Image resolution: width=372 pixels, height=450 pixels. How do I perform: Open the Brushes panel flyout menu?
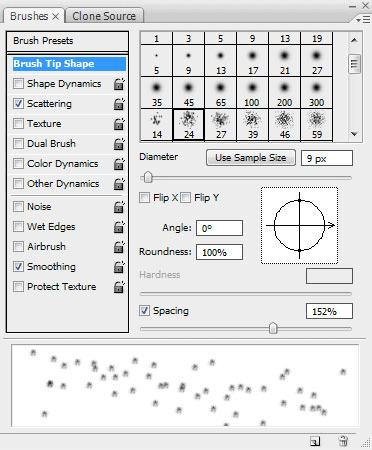(x=363, y=20)
